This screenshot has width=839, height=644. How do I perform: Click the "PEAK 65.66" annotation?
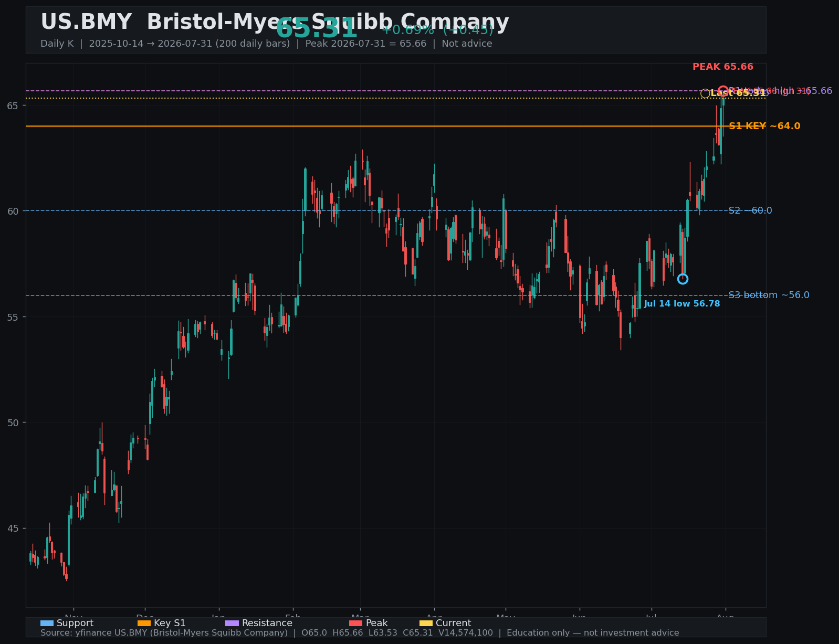coord(723,67)
